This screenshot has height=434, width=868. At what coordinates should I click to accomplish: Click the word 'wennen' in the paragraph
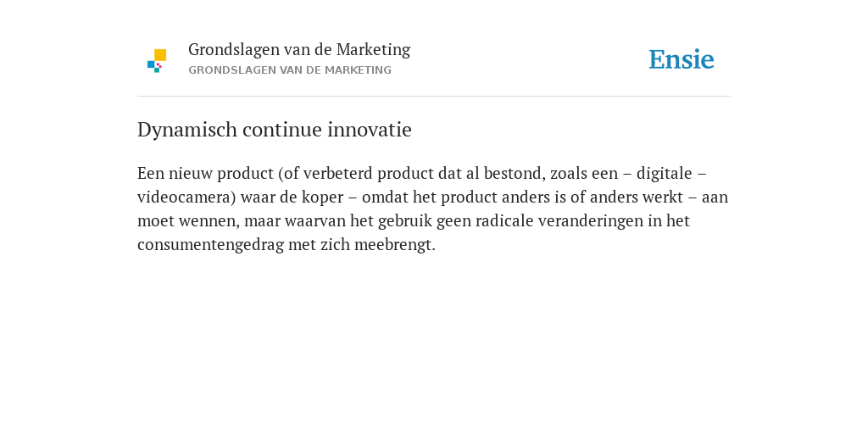pyautogui.click(x=213, y=221)
